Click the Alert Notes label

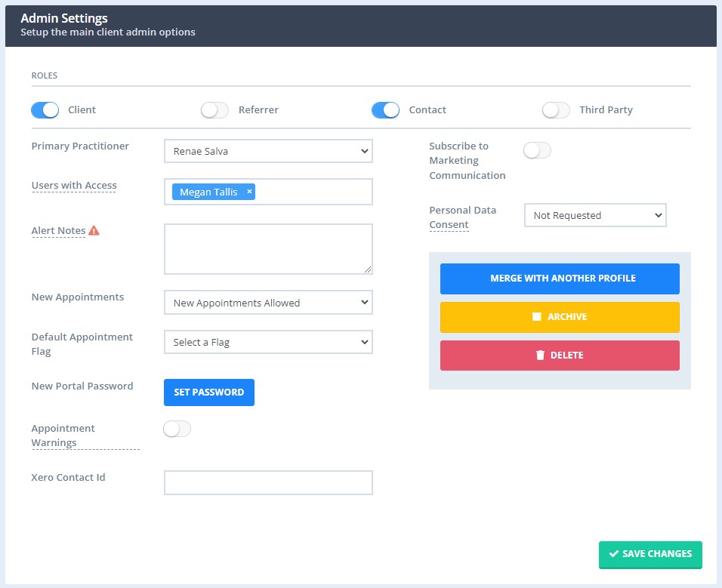point(58,230)
